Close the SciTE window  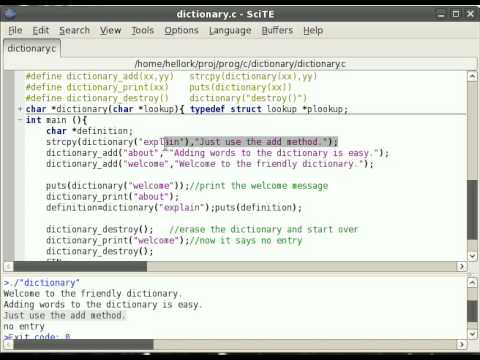470,14
